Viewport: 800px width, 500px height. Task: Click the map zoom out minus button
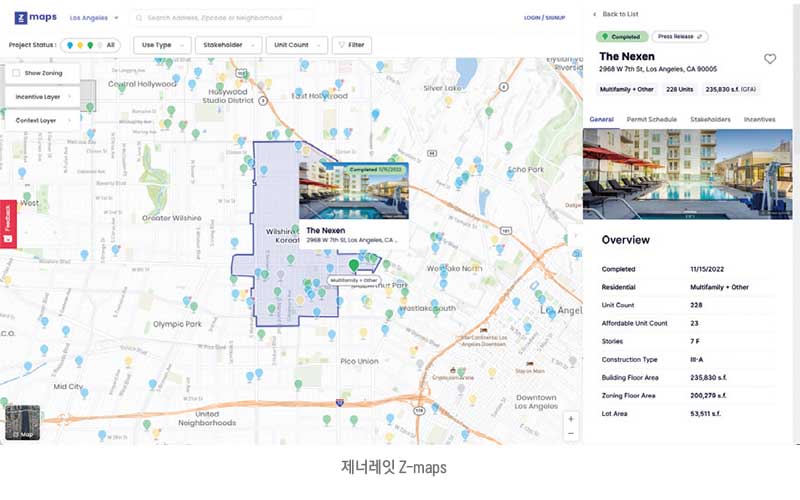pyautogui.click(x=570, y=434)
